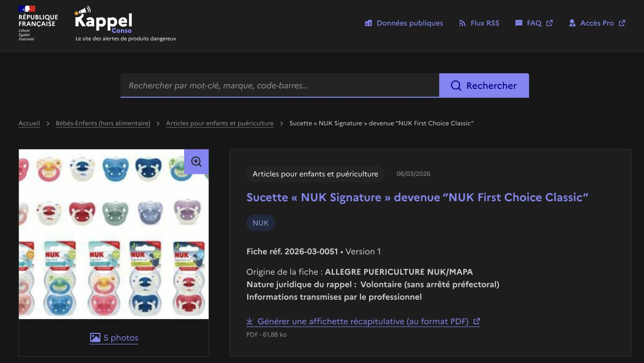Expand the breadcrumb item Articles pour enfants et puériculture
Screen dimensions: 644x363
click(220, 123)
